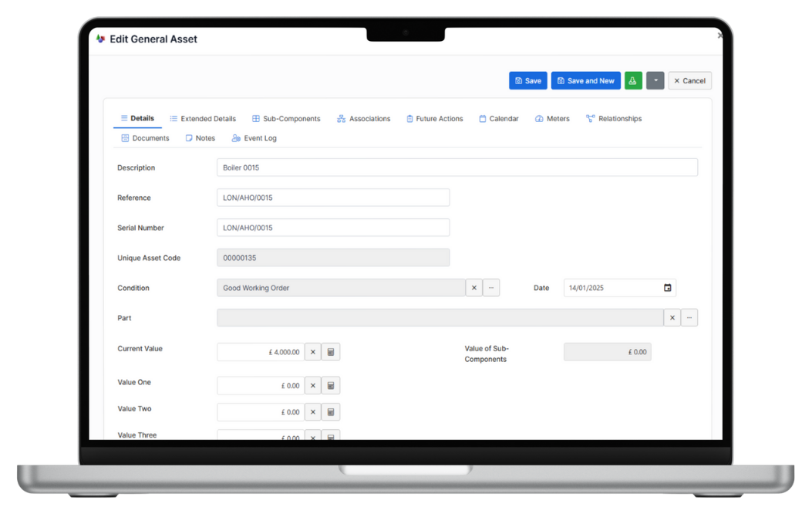Image resolution: width=812 pixels, height=514 pixels.
Task: Open the calculator next to Value Three
Action: pyautogui.click(x=330, y=435)
